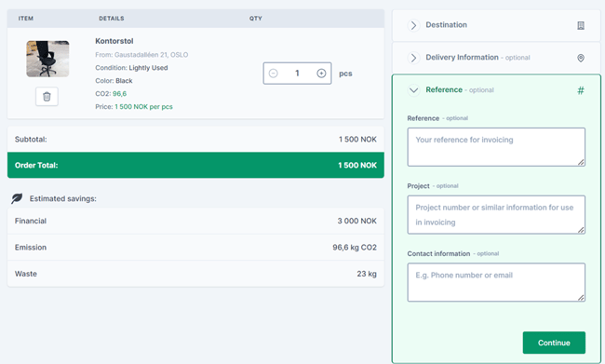The width and height of the screenshot is (605, 364).
Task: Click the Order Total green bar
Action: [x=195, y=165]
